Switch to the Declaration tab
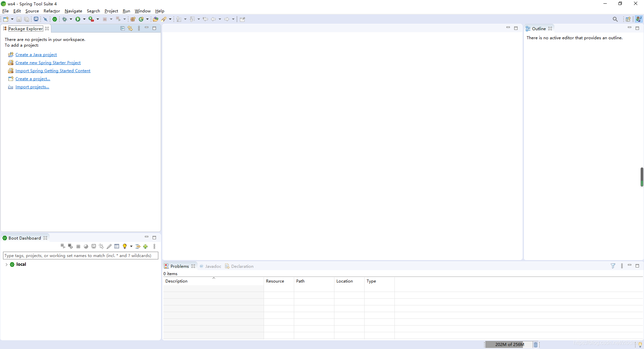This screenshot has width=644, height=349. tap(239, 266)
